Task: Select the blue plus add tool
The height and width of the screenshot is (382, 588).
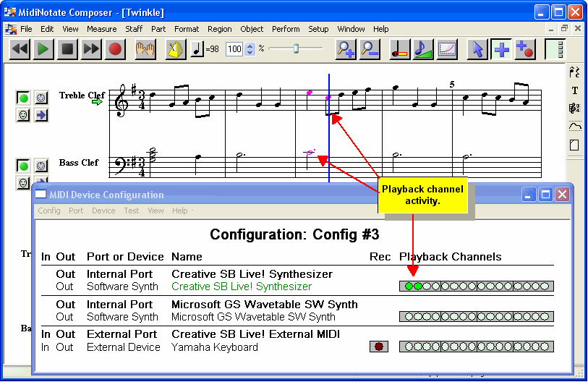Action: 500,49
